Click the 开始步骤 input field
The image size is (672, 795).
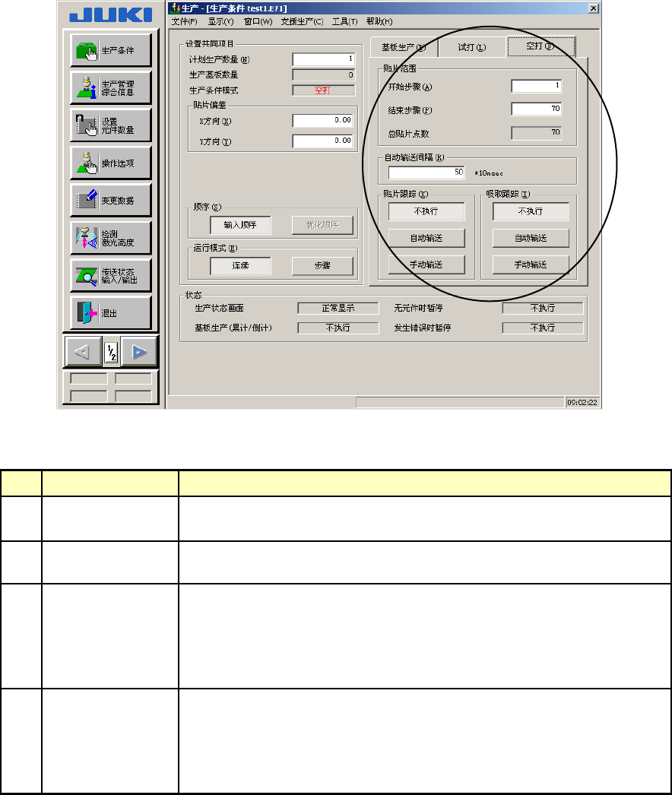pos(537,86)
